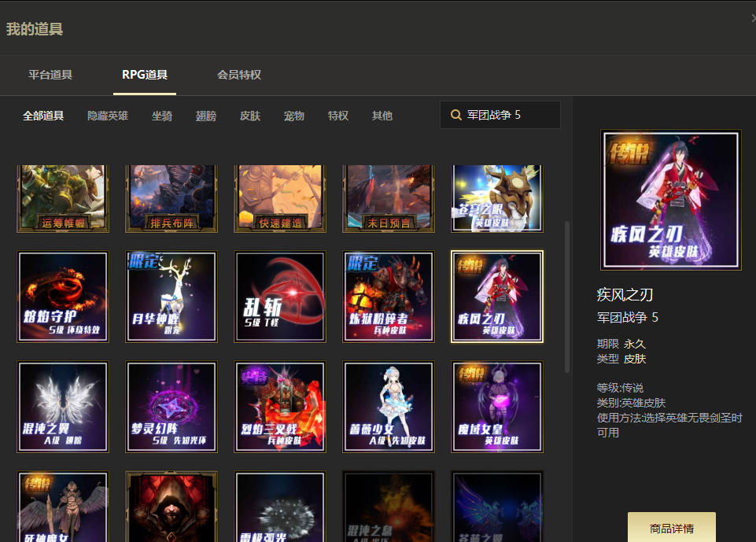The height and width of the screenshot is (542, 756).
Task: Filter by 皮肤 category
Action: pyautogui.click(x=250, y=116)
